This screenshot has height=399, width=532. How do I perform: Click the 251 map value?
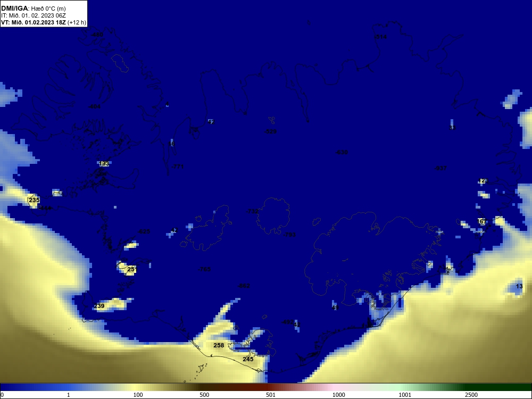[x=132, y=269]
